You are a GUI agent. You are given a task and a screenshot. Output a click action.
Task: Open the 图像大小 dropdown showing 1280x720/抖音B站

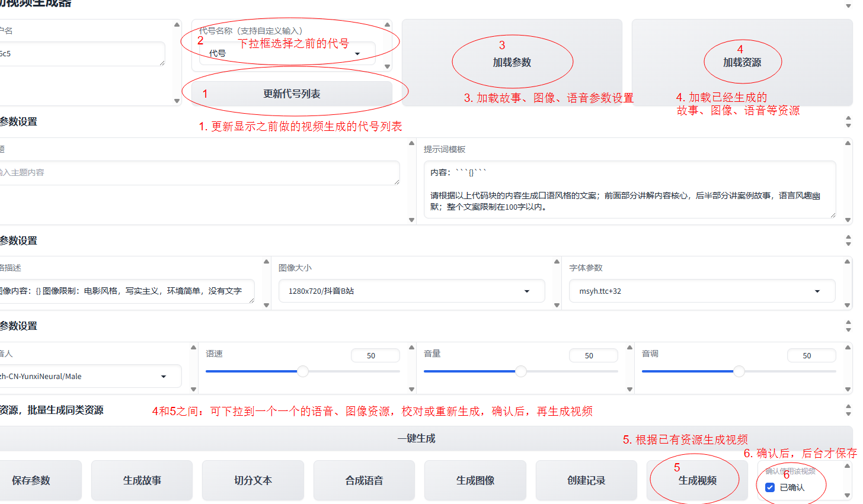tap(411, 291)
